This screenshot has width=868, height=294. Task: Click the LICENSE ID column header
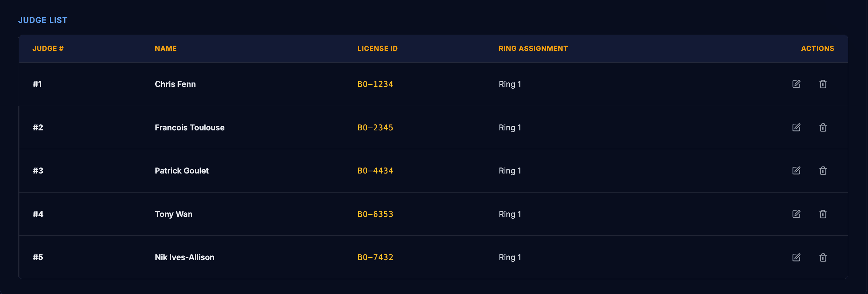378,48
